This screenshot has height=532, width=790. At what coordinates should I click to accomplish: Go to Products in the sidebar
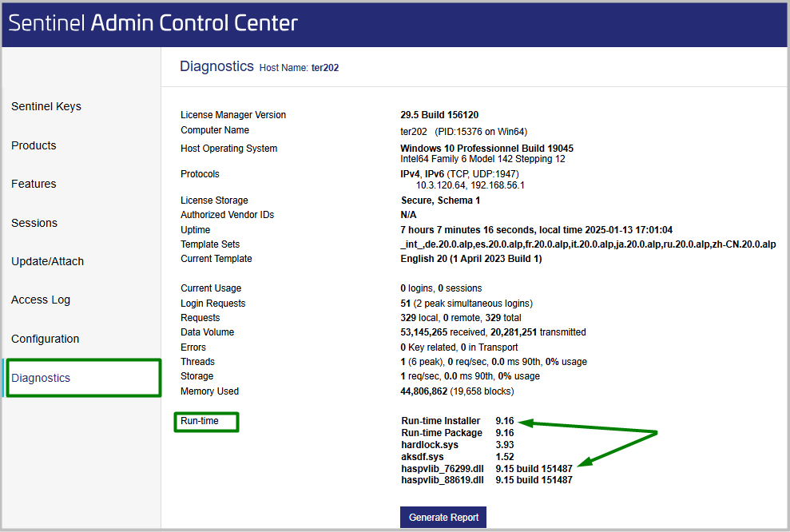pyautogui.click(x=34, y=145)
